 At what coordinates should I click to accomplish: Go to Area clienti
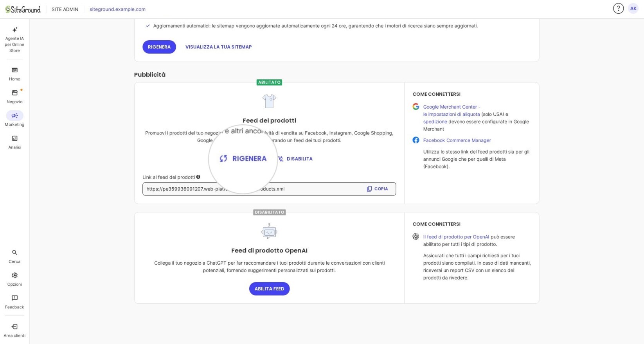tap(14, 330)
